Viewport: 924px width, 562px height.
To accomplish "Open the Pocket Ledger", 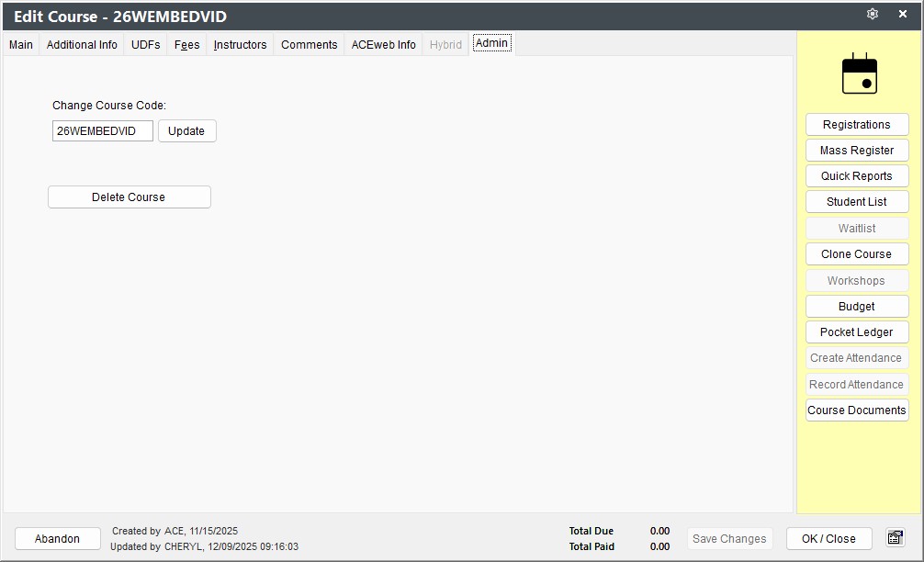I will pos(857,332).
